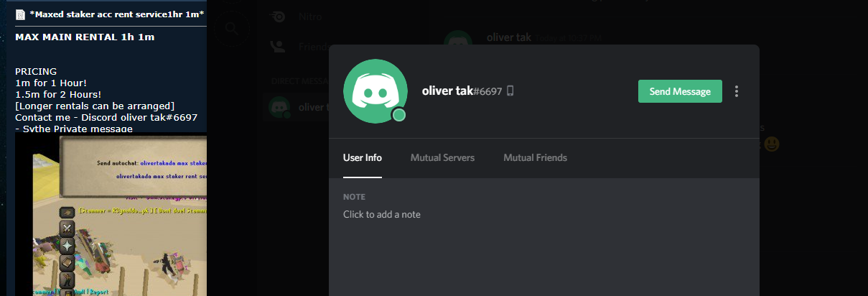
Task: Click the green online status indicator
Action: [x=399, y=115]
